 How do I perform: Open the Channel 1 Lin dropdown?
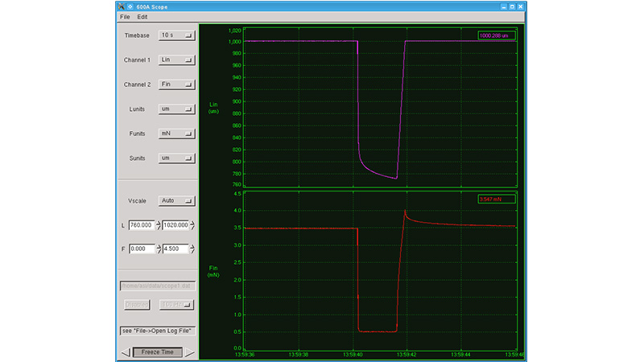(x=176, y=60)
